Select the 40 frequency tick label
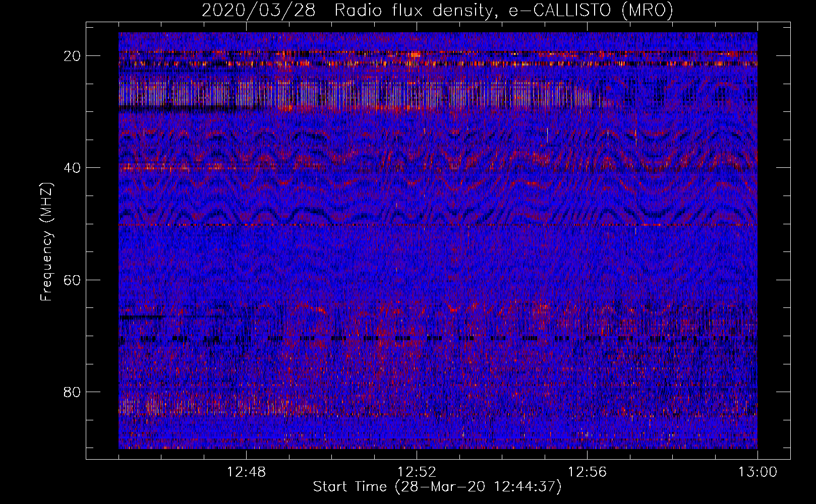Image resolution: width=816 pixels, height=504 pixels. [x=73, y=168]
